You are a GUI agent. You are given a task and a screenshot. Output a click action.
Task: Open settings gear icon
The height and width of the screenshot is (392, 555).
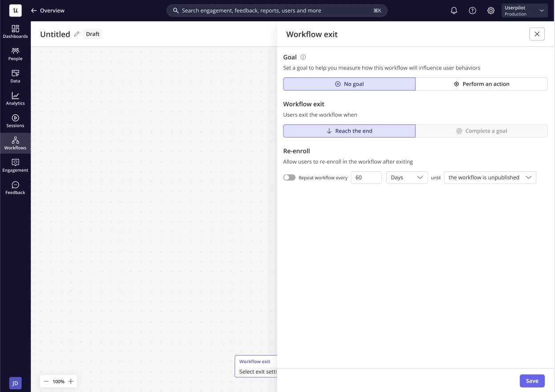pyautogui.click(x=490, y=10)
